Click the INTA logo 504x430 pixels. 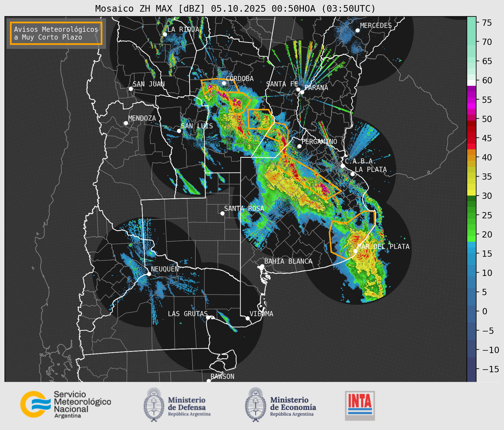pyautogui.click(x=360, y=405)
